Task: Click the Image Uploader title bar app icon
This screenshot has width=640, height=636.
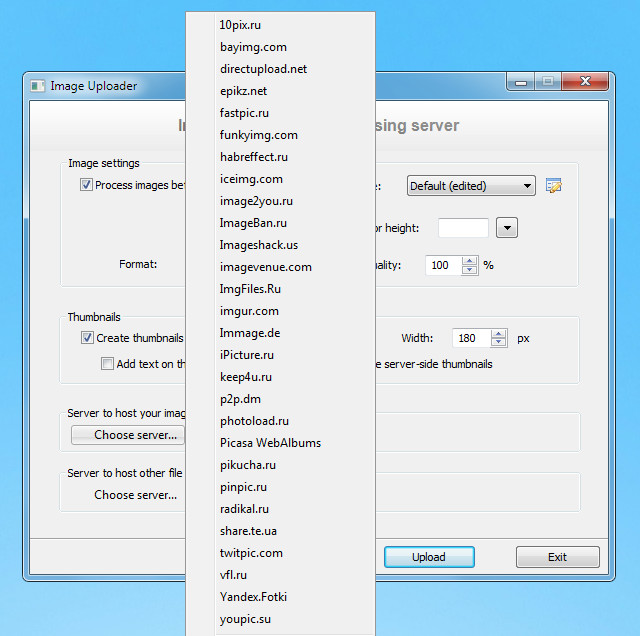Action: [38, 86]
